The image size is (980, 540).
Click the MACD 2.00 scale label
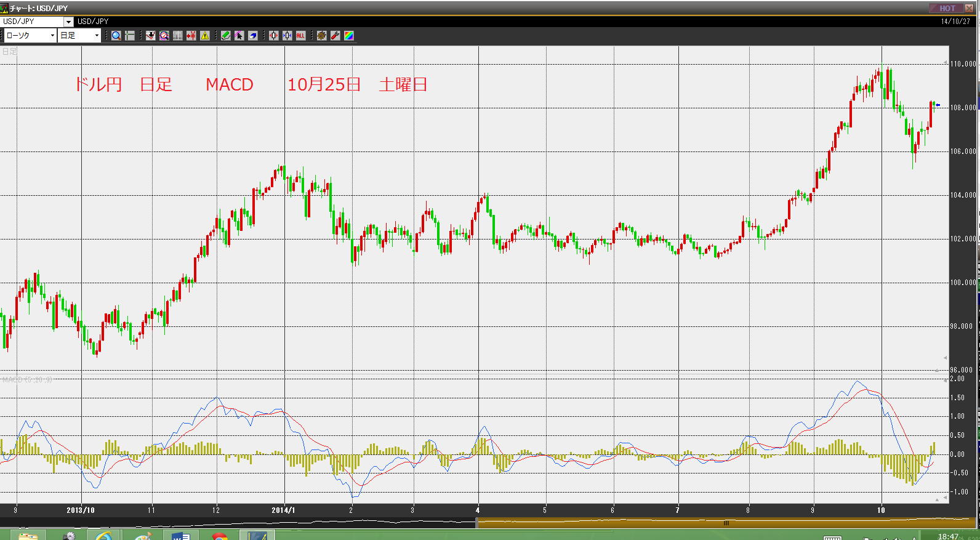tap(957, 379)
